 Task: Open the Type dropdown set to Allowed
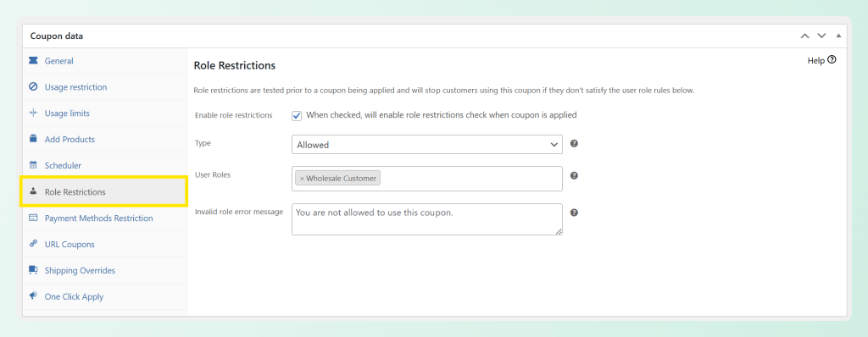point(427,145)
